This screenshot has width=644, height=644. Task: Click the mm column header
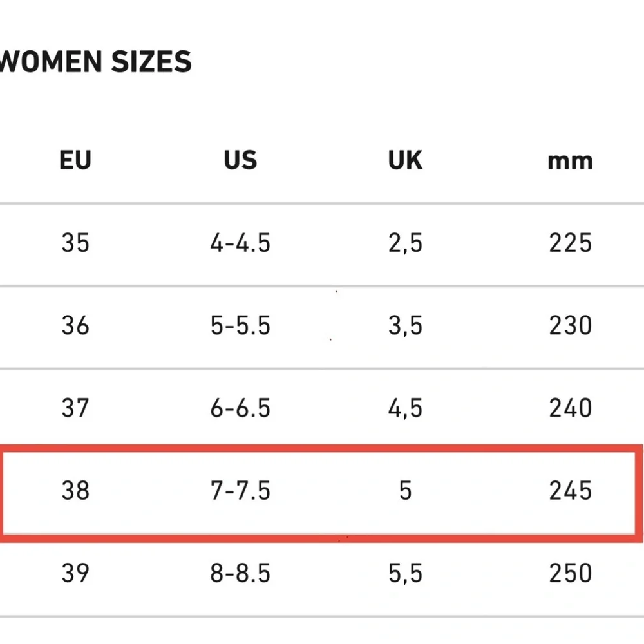(570, 161)
